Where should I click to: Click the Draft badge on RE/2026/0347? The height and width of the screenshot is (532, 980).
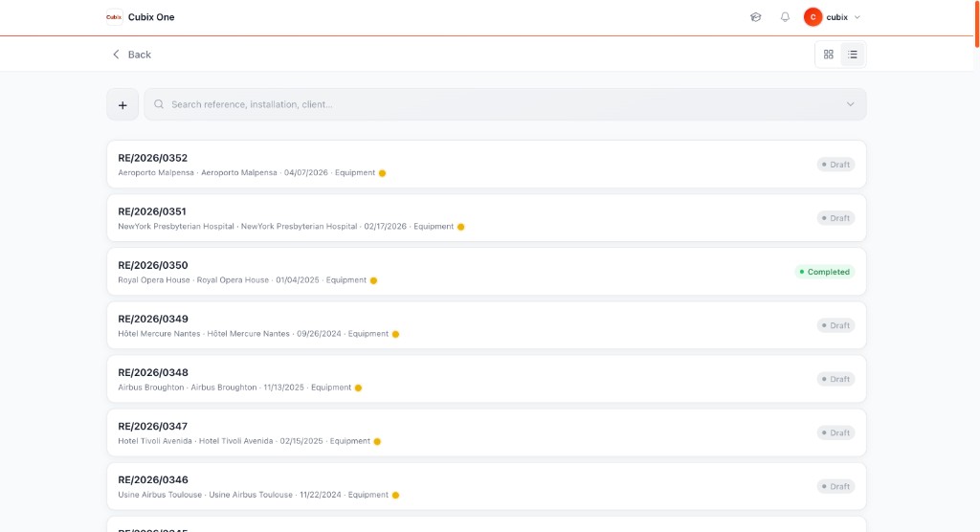(x=835, y=432)
